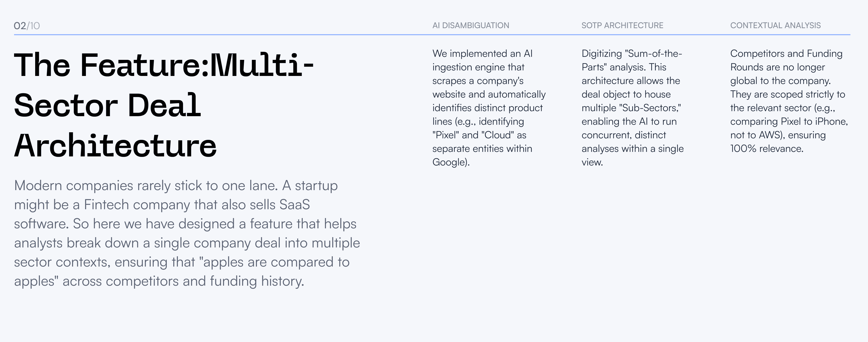This screenshot has height=342, width=868.
Task: Click the '"Pixel" and "Cloud" as' line
Action: click(x=479, y=135)
